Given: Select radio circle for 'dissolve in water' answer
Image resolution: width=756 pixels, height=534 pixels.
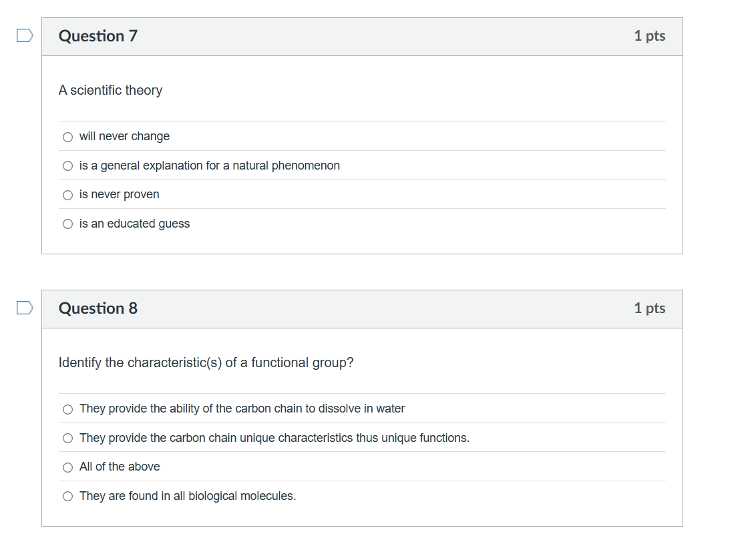Looking at the screenshot, I should pyautogui.click(x=67, y=409).
